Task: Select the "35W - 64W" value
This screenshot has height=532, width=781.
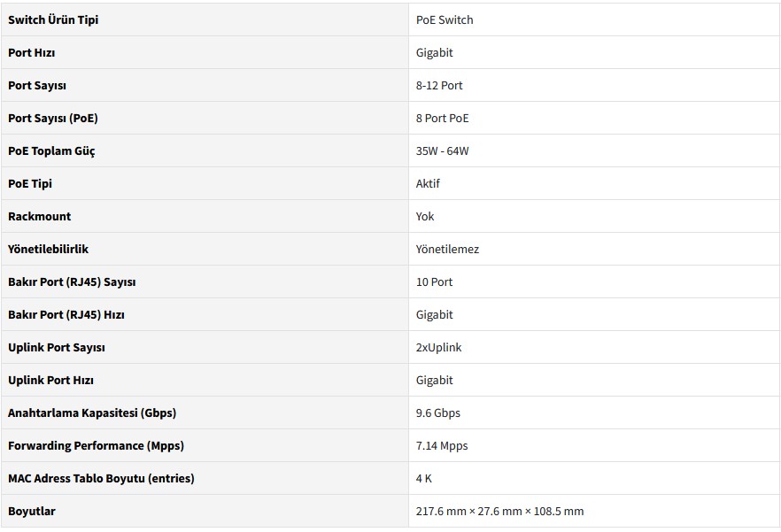Action: (443, 150)
